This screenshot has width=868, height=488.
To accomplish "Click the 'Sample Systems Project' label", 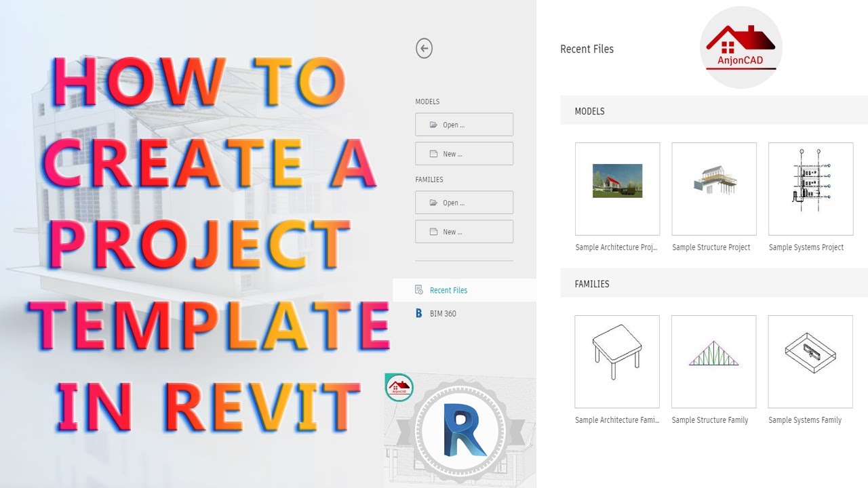I will coord(806,247).
